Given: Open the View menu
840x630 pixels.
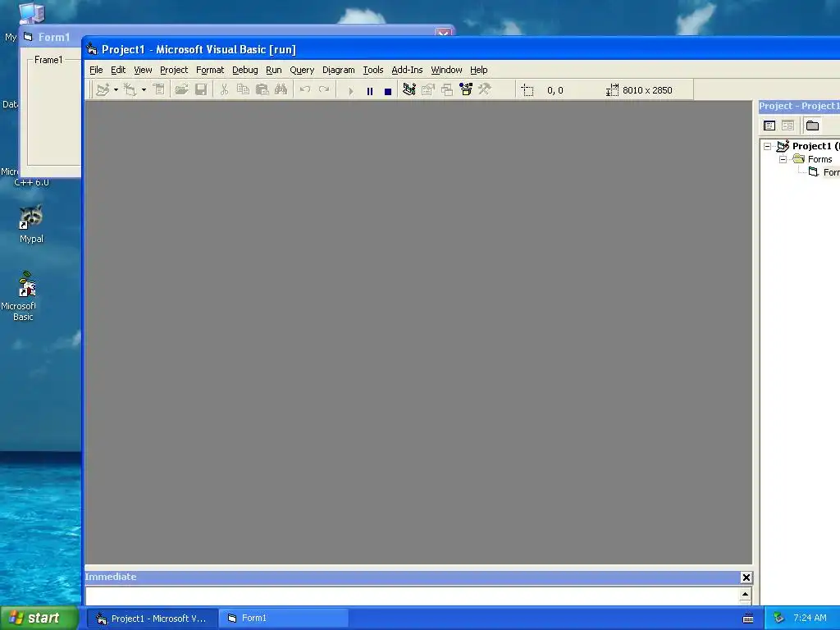Looking at the screenshot, I should pyautogui.click(x=143, y=70).
